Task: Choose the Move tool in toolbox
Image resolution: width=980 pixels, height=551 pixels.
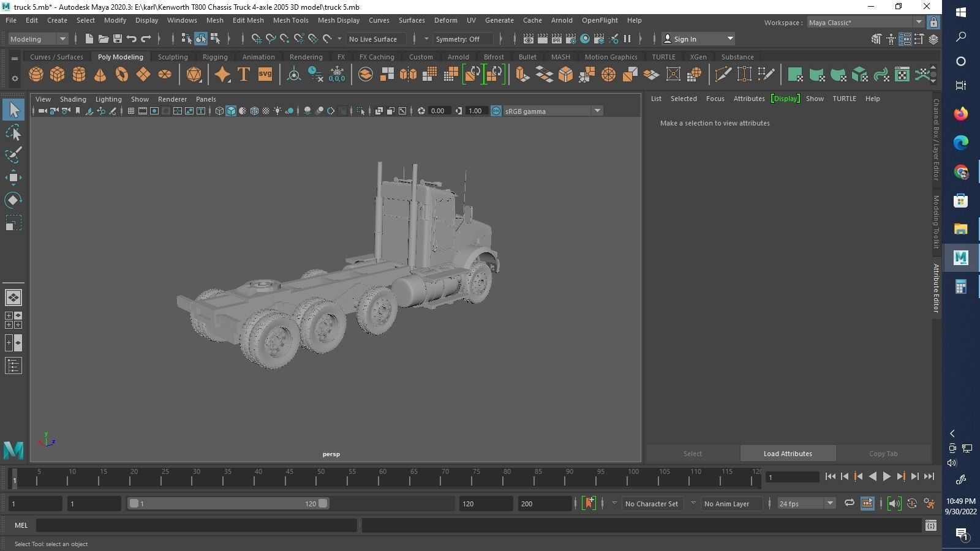Action: coord(13,178)
